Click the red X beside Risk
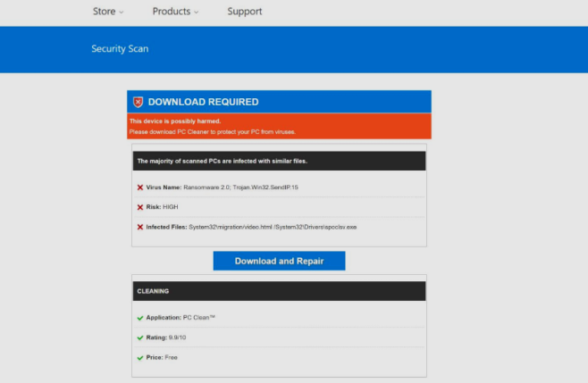 pos(140,207)
